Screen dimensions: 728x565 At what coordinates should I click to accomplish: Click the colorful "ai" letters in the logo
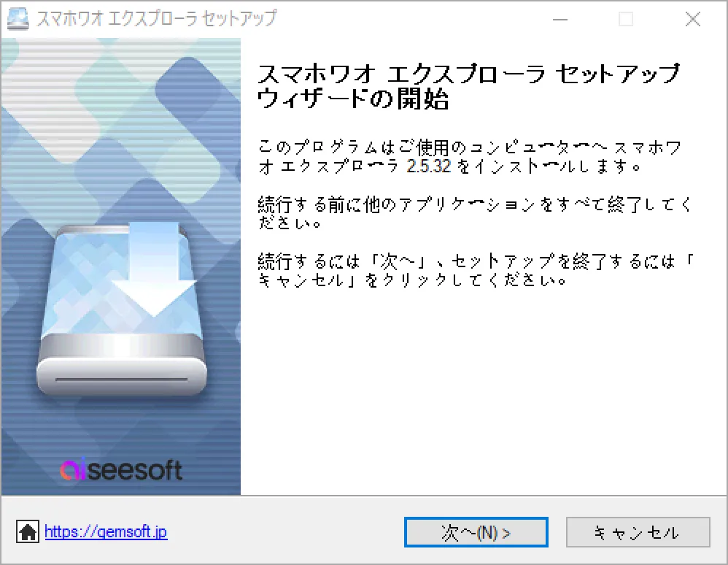coord(74,469)
